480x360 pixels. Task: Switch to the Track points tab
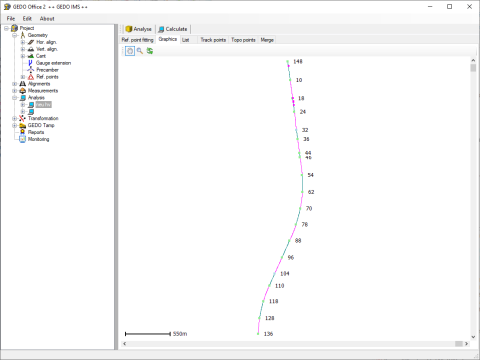point(213,40)
